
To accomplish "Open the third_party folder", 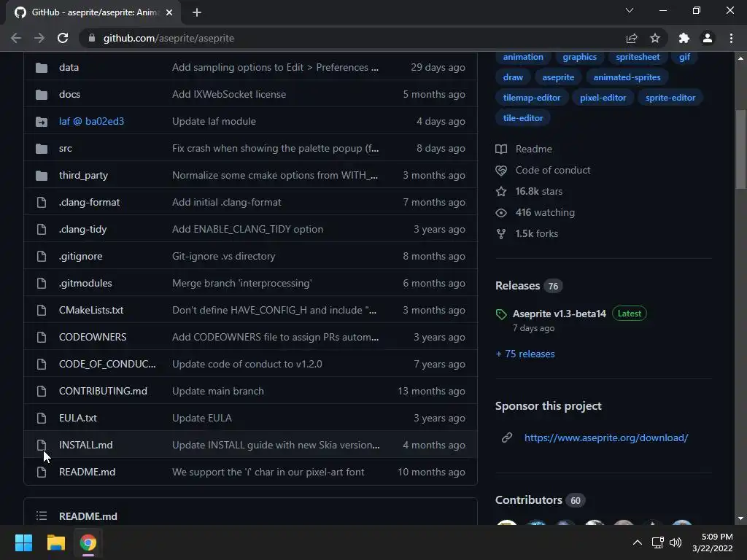I will (x=83, y=175).
